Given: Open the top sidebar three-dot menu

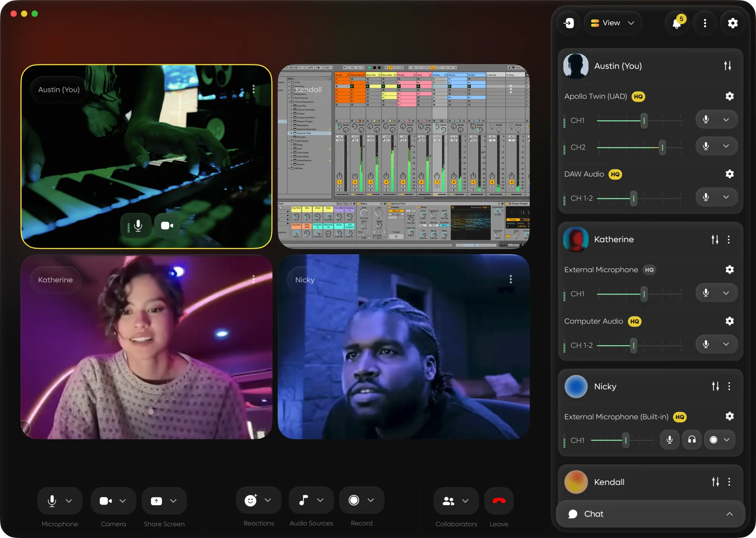Looking at the screenshot, I should click(705, 23).
